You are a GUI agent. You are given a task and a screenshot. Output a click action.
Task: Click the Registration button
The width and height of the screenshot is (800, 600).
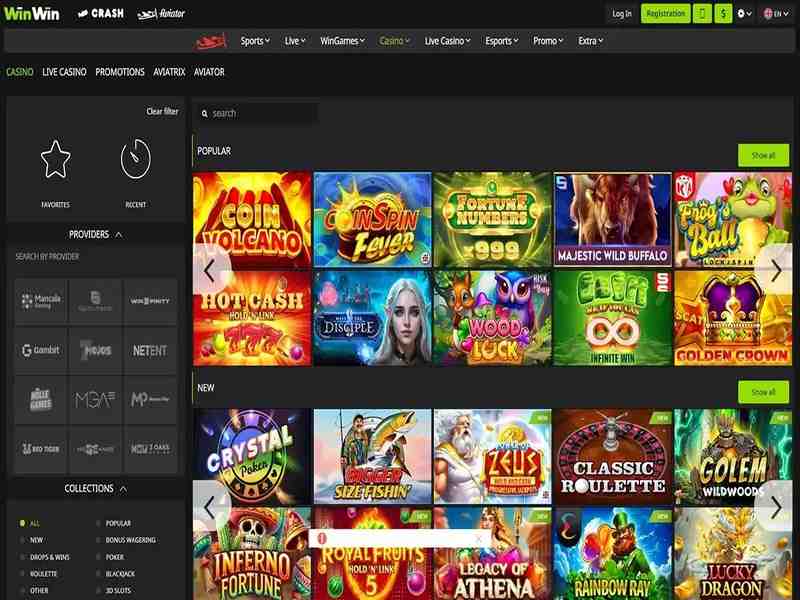665,13
